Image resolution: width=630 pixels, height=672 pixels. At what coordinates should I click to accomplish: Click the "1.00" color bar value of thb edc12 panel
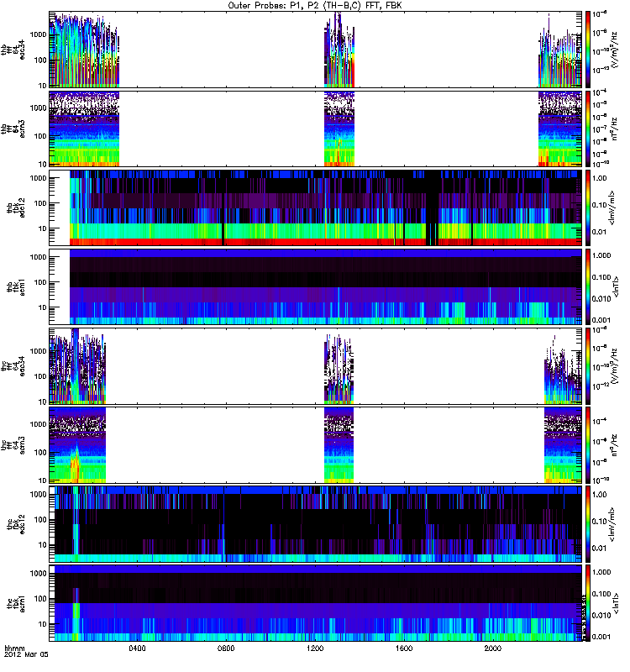click(600, 178)
